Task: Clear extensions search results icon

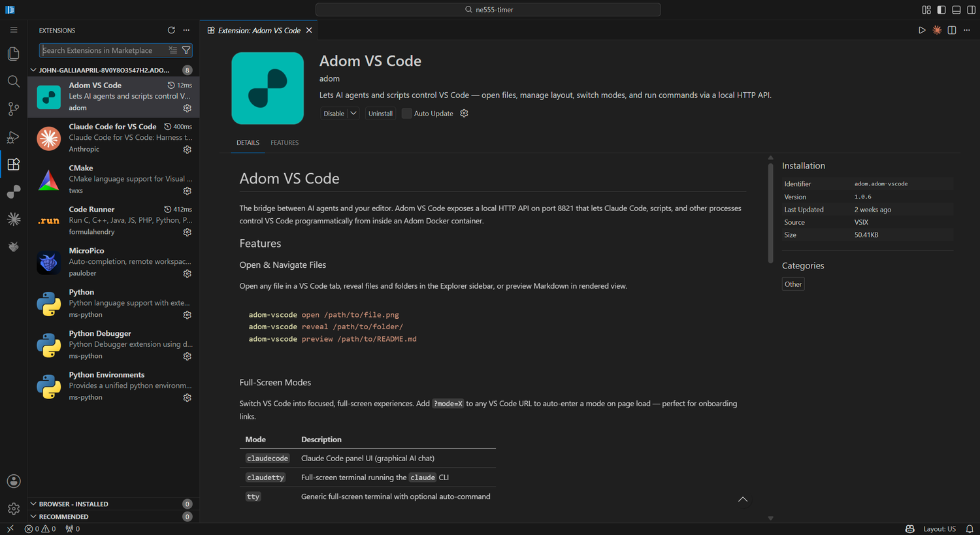Action: coord(173,50)
